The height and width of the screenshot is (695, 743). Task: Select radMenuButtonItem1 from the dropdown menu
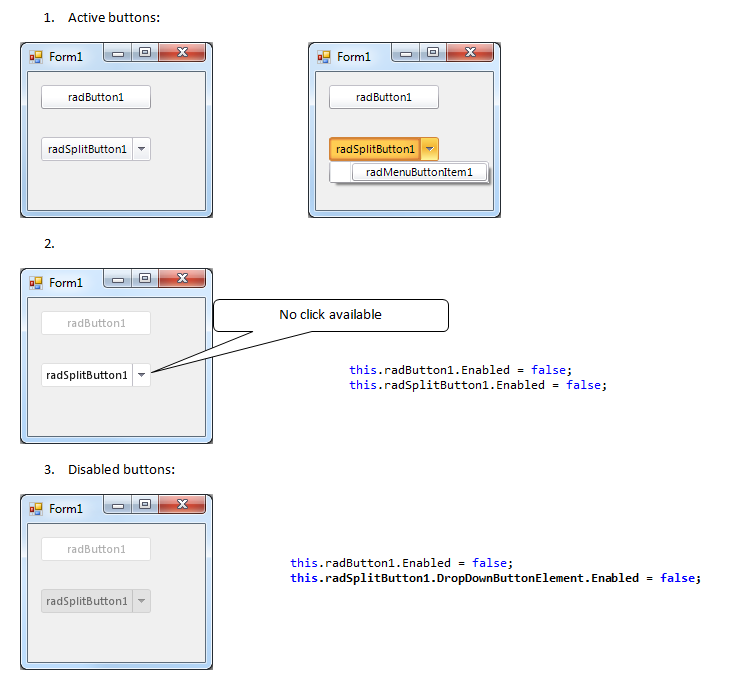419,172
